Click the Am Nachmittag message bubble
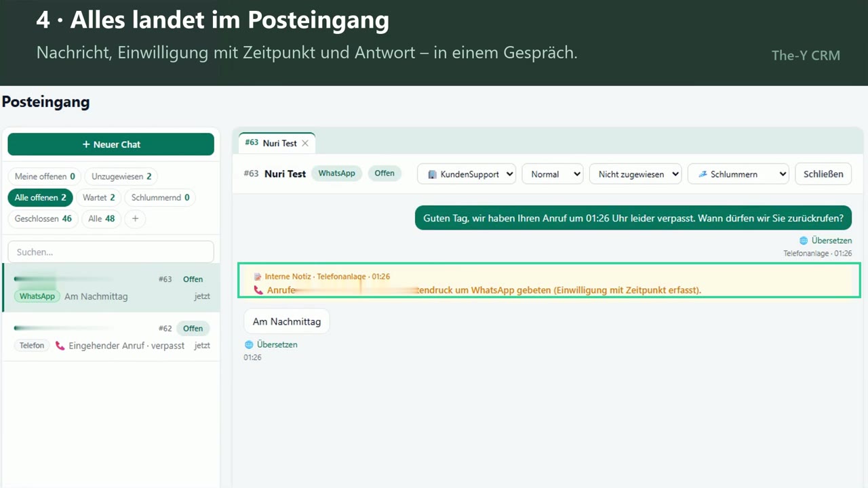 pyautogui.click(x=286, y=321)
